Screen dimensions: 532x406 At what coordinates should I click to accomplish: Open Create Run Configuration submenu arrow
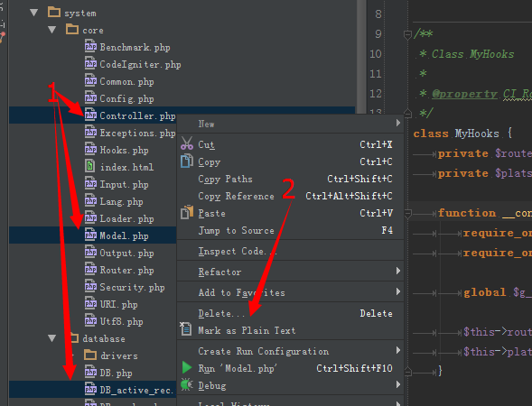coord(398,350)
